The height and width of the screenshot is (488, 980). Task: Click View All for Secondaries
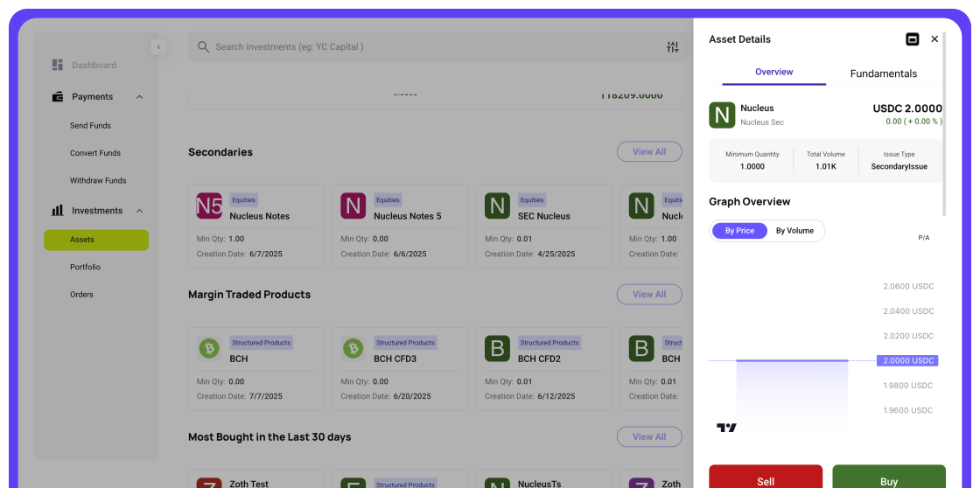tap(649, 152)
